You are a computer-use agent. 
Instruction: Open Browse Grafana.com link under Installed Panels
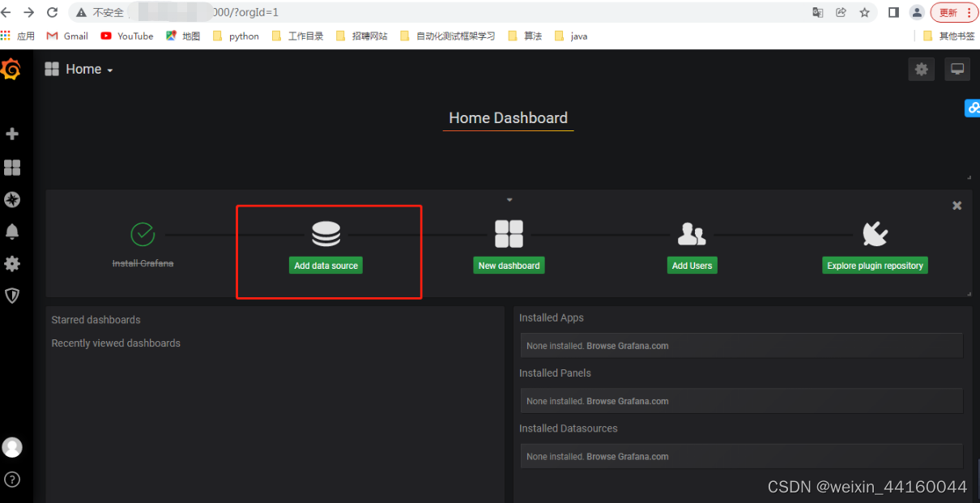(x=628, y=401)
